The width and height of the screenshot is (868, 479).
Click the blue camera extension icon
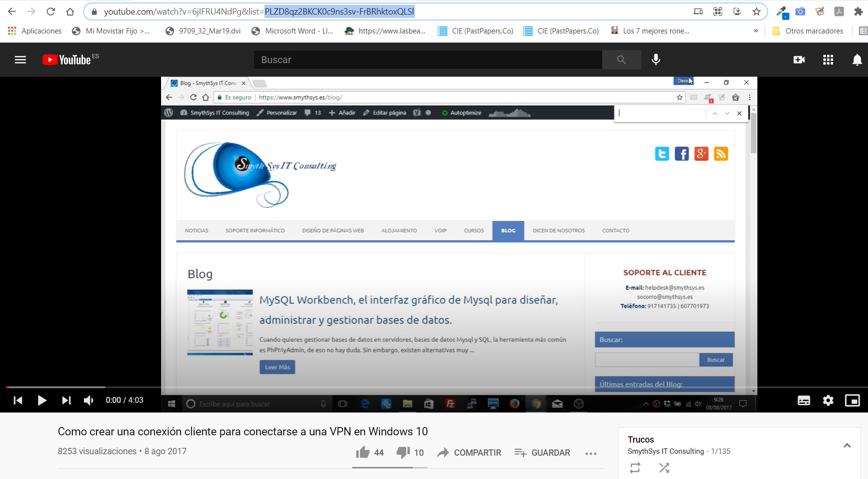click(800, 12)
